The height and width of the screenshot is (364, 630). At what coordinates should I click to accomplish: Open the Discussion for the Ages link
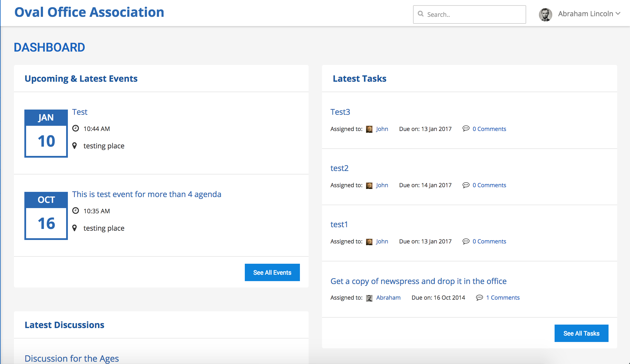coord(72,358)
